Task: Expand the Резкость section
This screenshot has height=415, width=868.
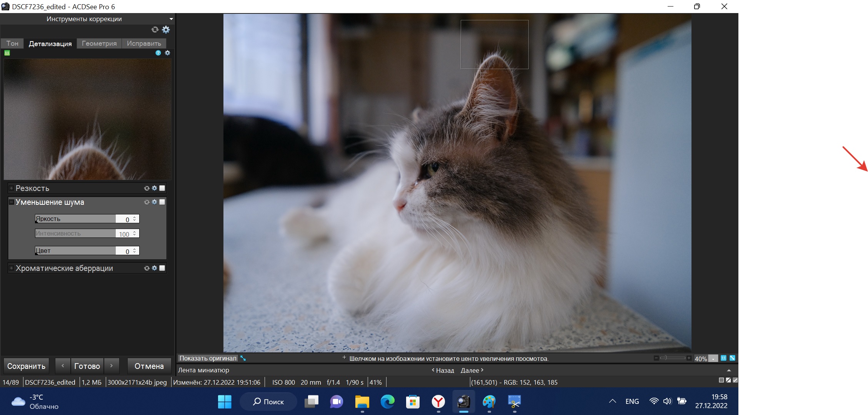Action: point(12,188)
